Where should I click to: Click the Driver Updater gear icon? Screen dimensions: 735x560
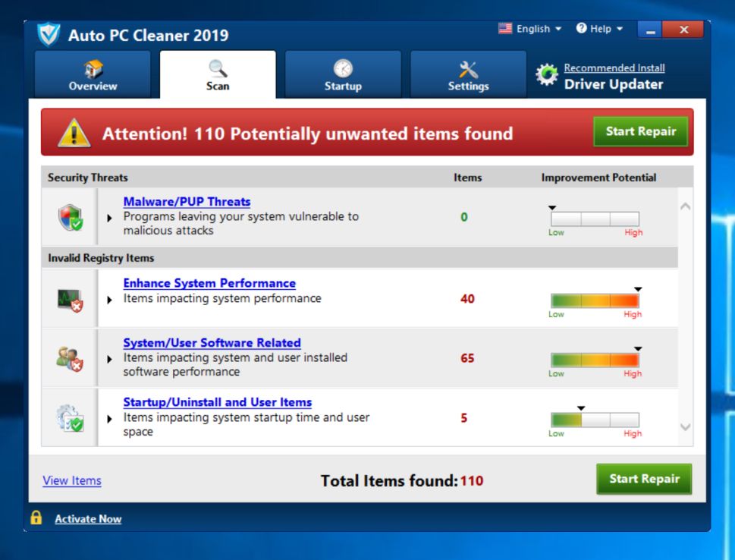click(x=547, y=74)
